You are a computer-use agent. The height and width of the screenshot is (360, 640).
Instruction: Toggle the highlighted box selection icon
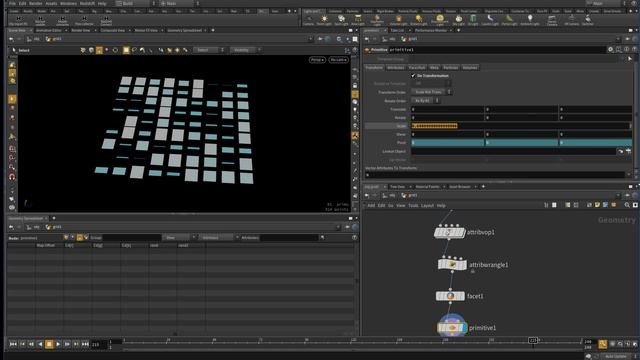tap(126, 50)
